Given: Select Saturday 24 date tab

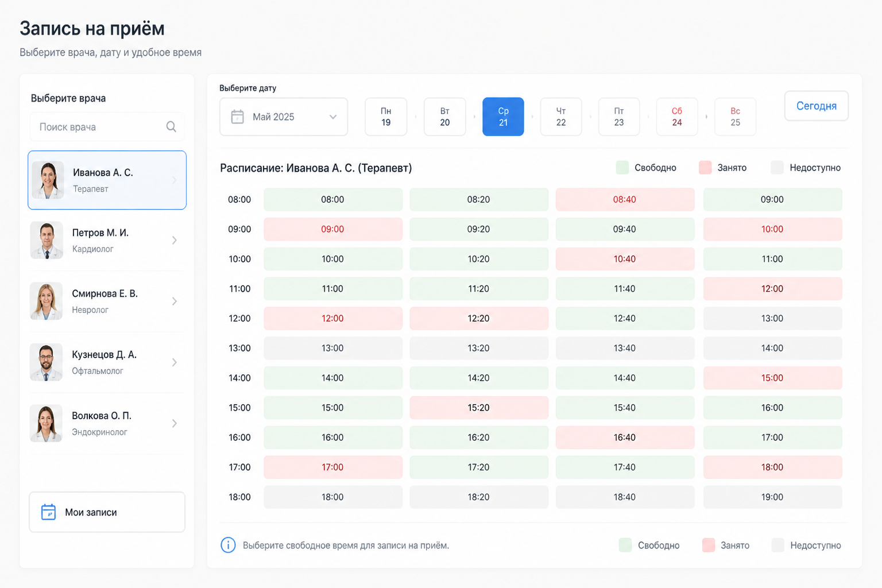Looking at the screenshot, I should pos(677,117).
